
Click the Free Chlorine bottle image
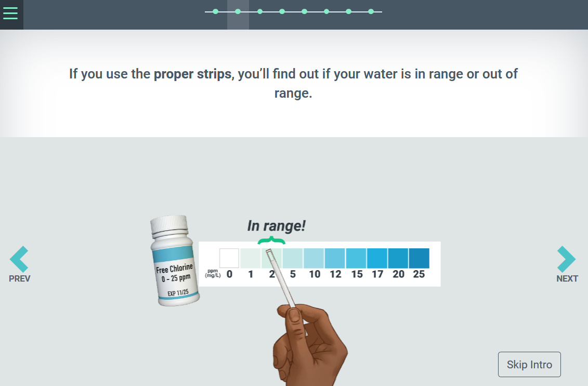[x=174, y=261]
